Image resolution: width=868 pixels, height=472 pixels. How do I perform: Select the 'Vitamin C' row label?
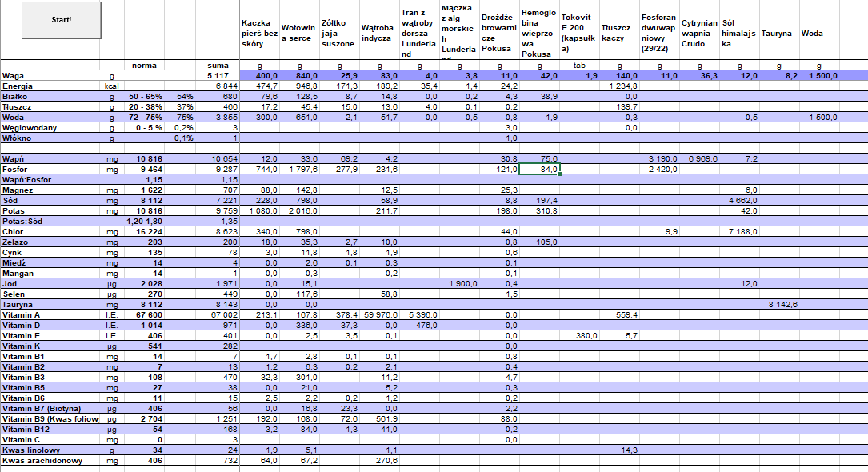tap(21, 440)
